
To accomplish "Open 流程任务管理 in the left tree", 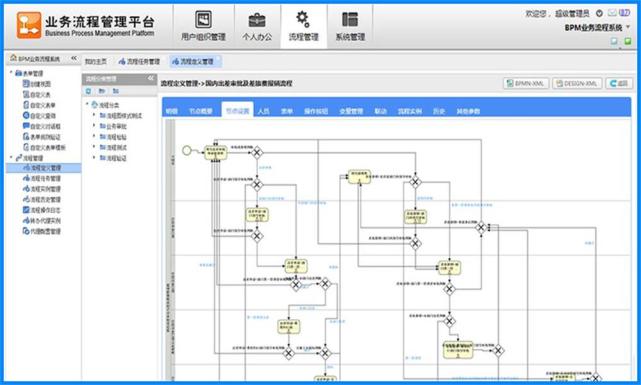I will coord(45,179).
